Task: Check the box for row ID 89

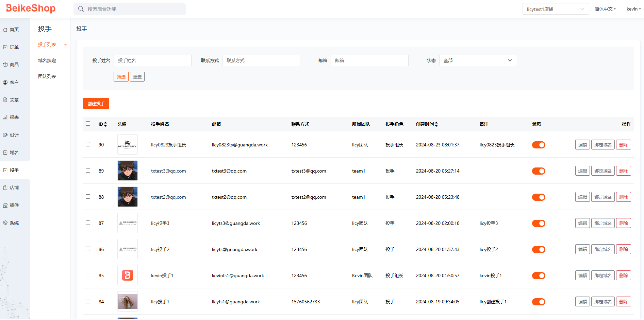Action: (88, 171)
